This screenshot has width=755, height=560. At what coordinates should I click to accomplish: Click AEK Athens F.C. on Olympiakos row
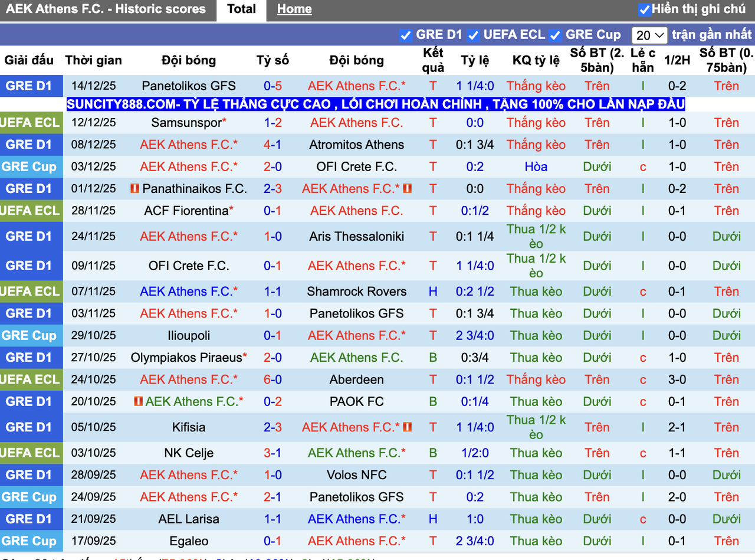(x=357, y=358)
